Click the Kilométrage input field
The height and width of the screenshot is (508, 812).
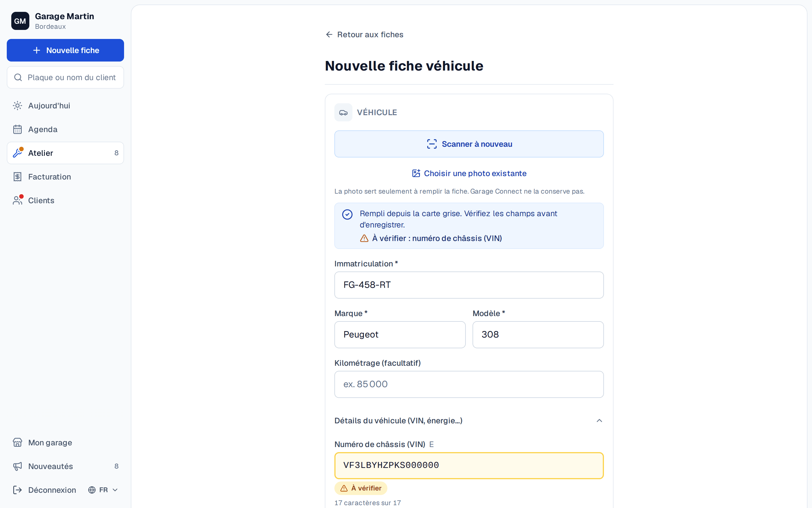coord(469,384)
